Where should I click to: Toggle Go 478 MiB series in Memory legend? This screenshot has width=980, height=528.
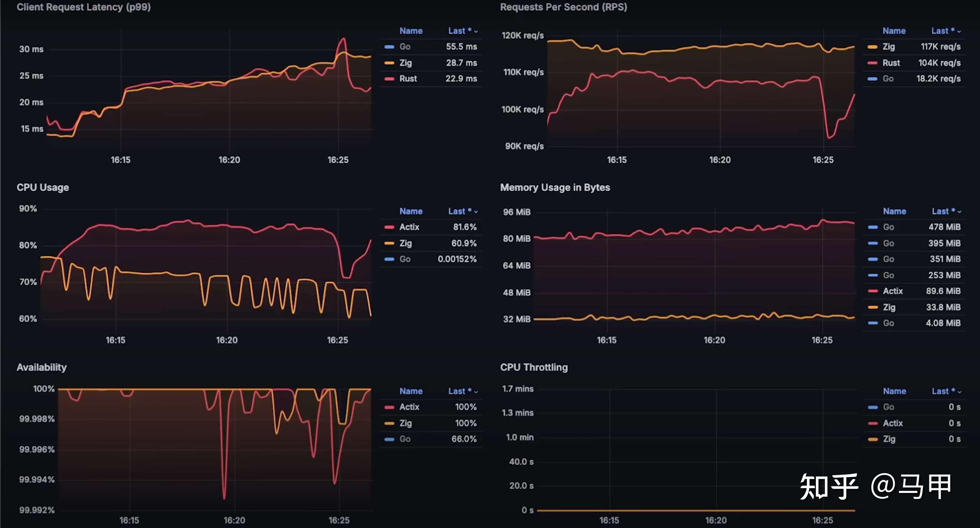tap(888, 227)
